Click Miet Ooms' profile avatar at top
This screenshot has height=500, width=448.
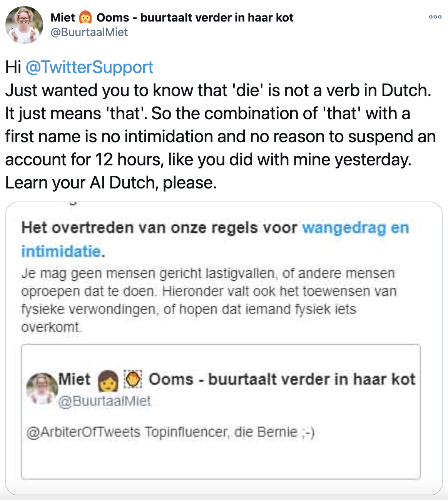point(24,25)
